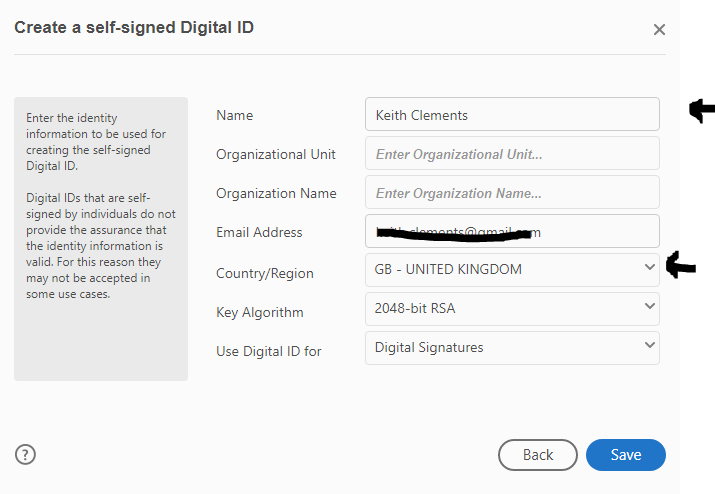Expand the 2048-bit RSA dropdown
Screen dimensions: 715x494
(512, 309)
